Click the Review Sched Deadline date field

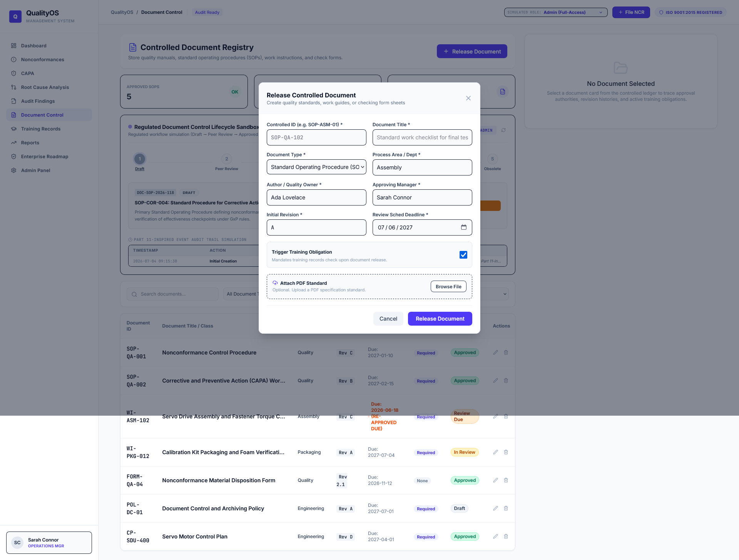coord(422,227)
